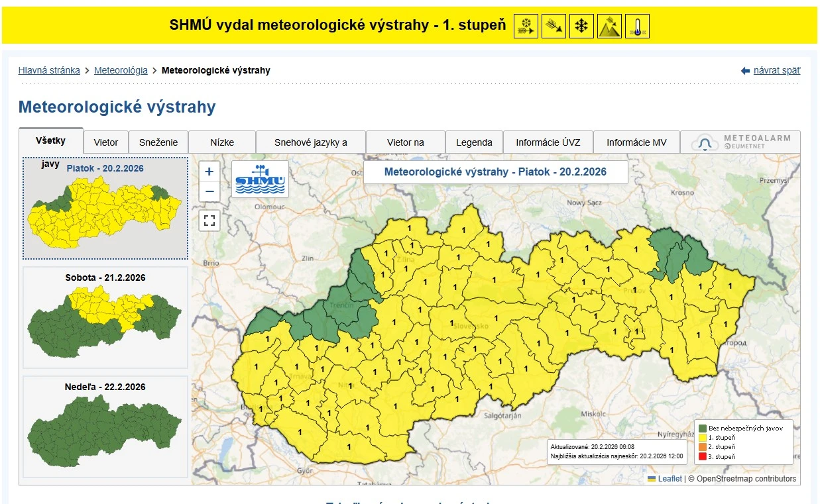Select Sobota 21.2.2026 map thumbnail
Image resolution: width=820 pixels, height=504 pixels.
[x=105, y=317]
